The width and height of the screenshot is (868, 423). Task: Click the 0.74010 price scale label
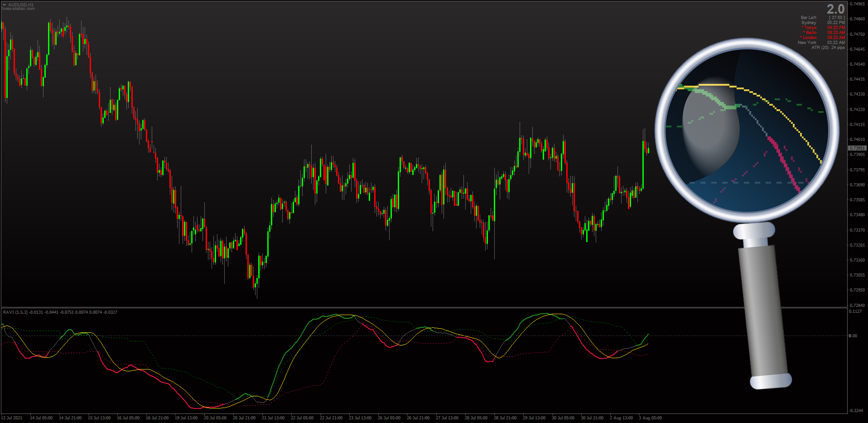(858, 140)
